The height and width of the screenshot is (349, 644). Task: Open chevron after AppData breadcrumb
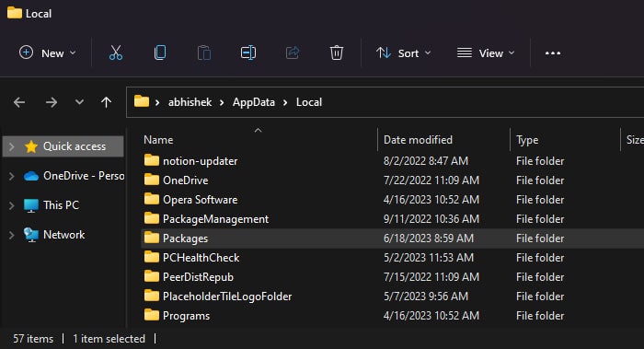285,102
